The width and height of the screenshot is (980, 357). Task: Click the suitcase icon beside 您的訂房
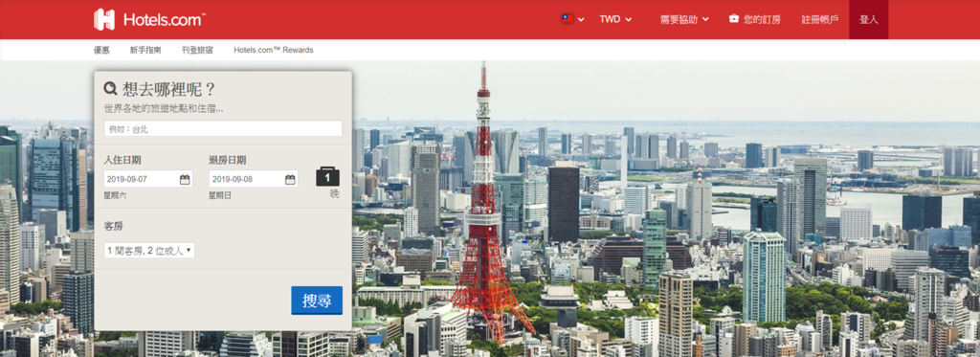pos(734,19)
